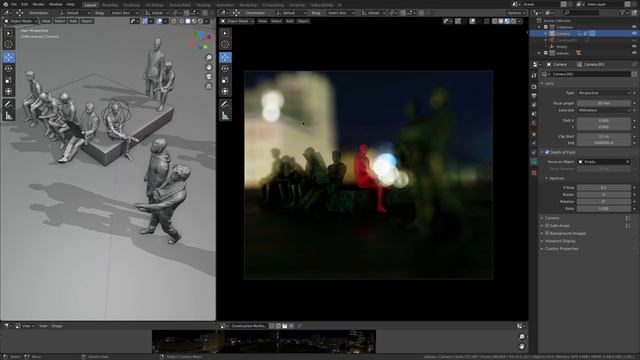Open Object menu in camera viewport header
This screenshot has width=640, height=360.
303,21
